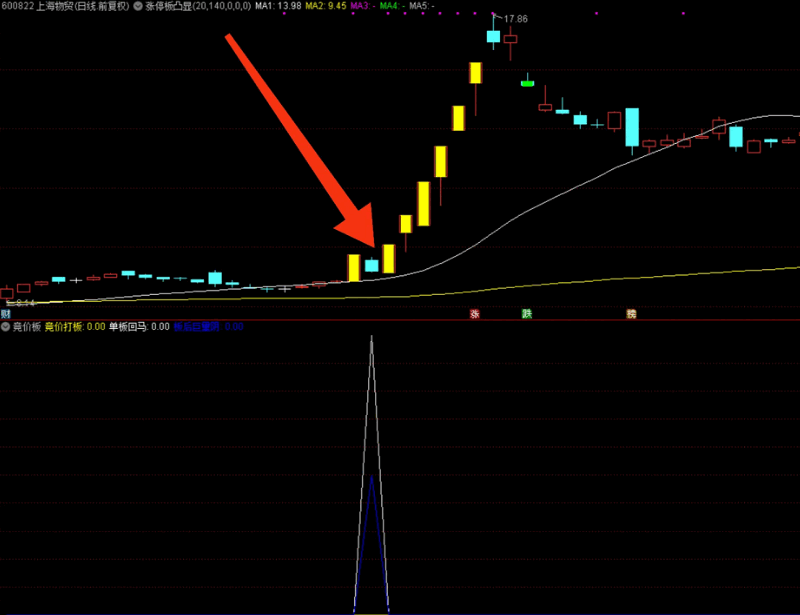Click the green MA4 label

tap(392, 6)
